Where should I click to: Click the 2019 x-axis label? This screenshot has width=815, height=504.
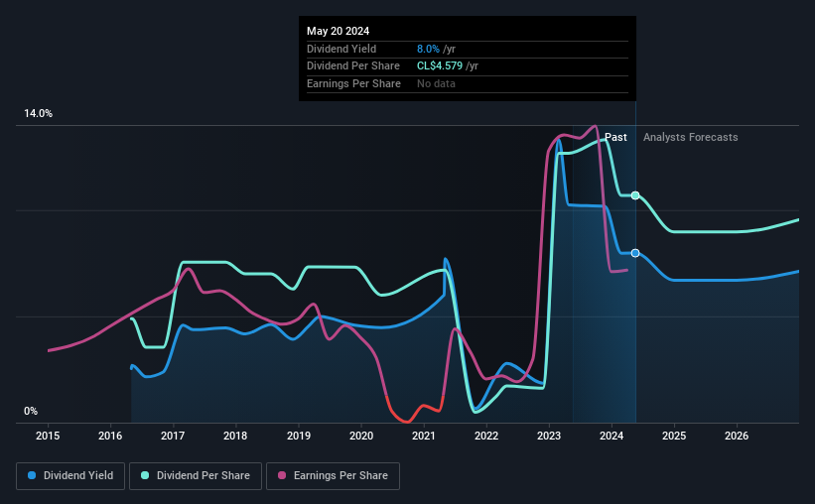[x=299, y=436]
